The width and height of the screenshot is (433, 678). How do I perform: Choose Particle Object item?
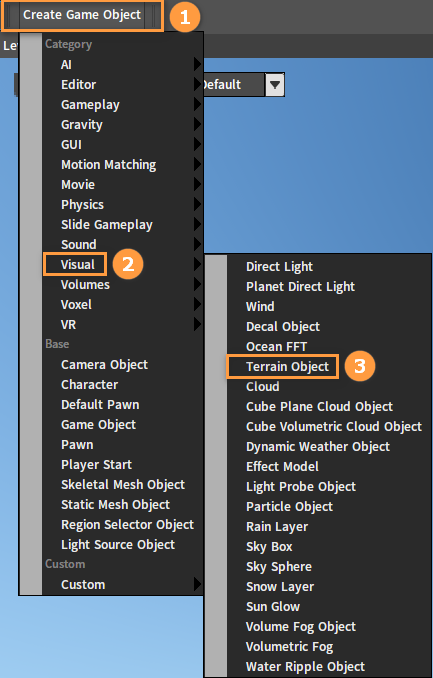(289, 507)
